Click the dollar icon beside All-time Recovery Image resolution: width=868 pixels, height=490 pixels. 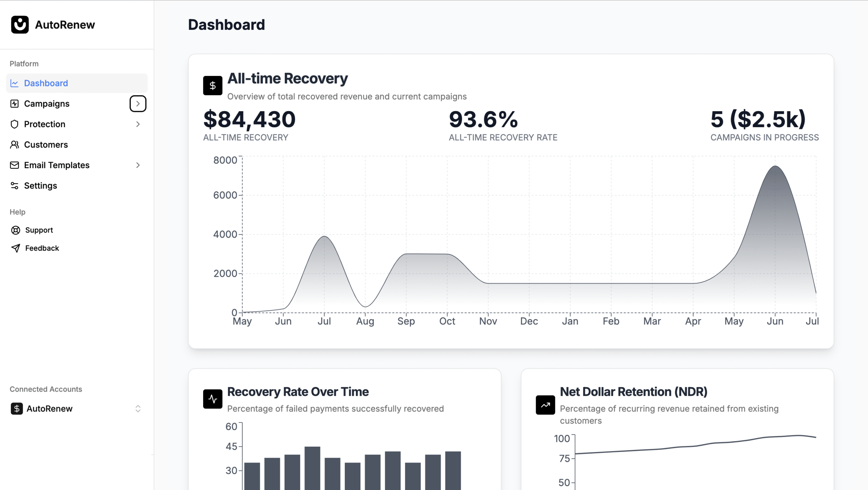(x=213, y=85)
